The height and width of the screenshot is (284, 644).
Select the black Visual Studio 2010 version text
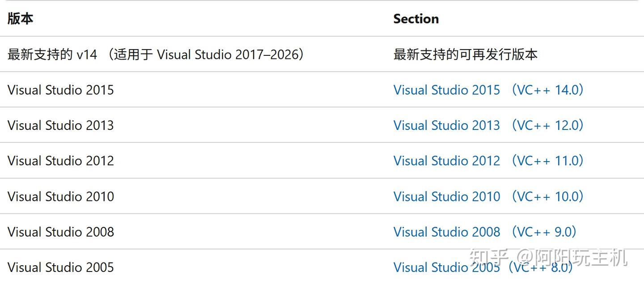pyautogui.click(x=61, y=196)
